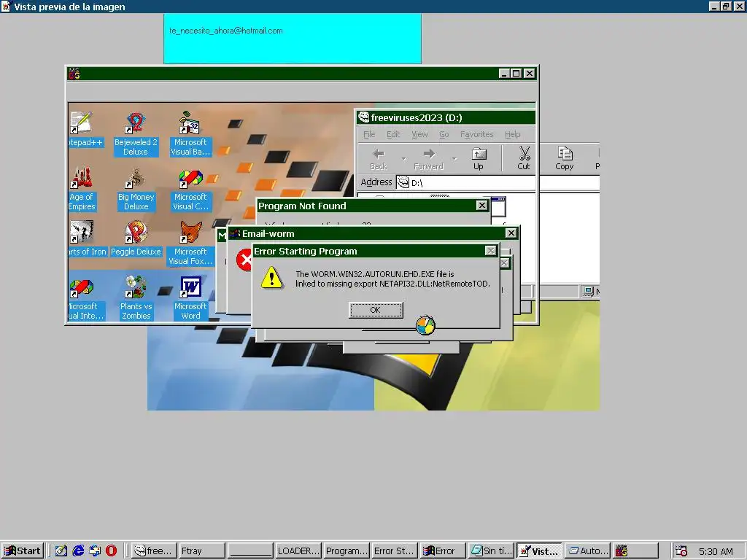The width and height of the screenshot is (747, 560).
Task: Click the quick launch icon between Internet Explorer and Opera
Action: click(x=95, y=551)
